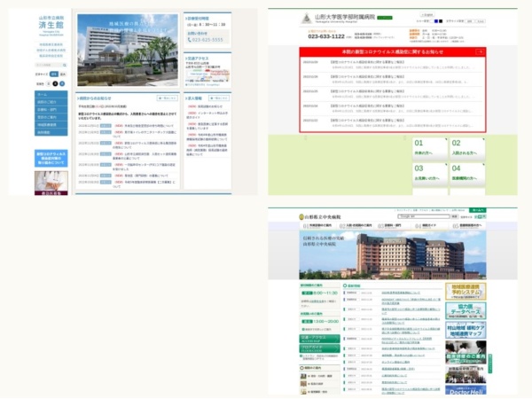Click the blue 新型コロナウイルス感染症対策 sidebar banner
This screenshot has height=399, width=532.
(51, 158)
